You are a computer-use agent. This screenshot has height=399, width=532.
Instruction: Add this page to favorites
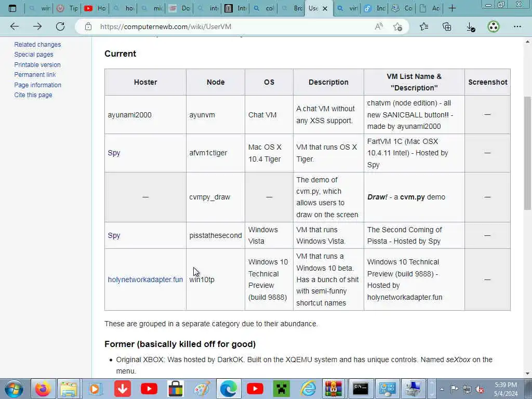[397, 26]
